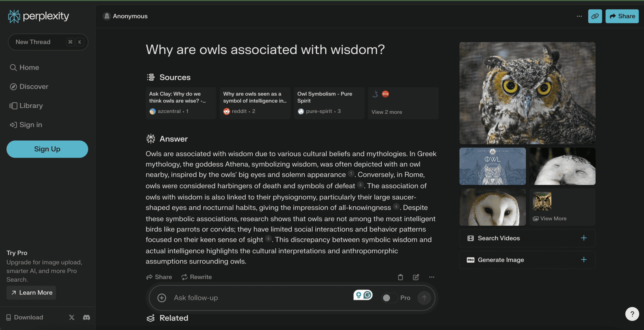The width and height of the screenshot is (644, 330).
Task: Show the View 2 more sources card
Action: pyautogui.click(x=403, y=103)
